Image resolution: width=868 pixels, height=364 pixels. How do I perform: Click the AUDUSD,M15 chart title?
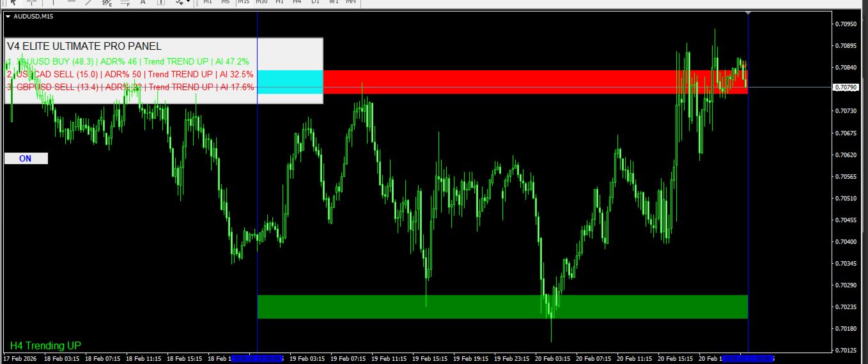33,16
